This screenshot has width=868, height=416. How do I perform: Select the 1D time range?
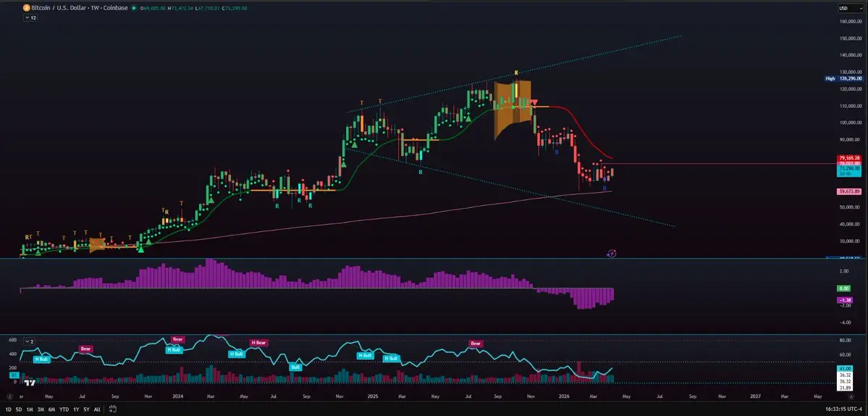8,409
